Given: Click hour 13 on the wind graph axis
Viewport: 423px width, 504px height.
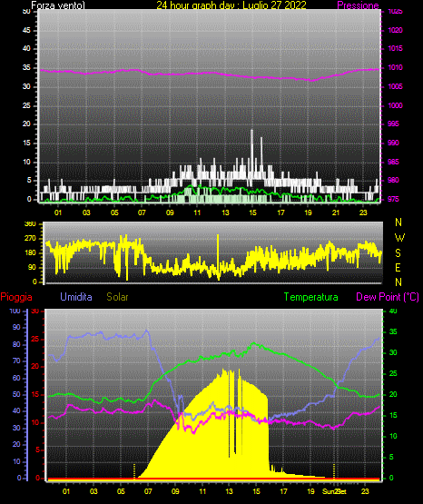Looking at the screenshot, I should click(225, 212).
